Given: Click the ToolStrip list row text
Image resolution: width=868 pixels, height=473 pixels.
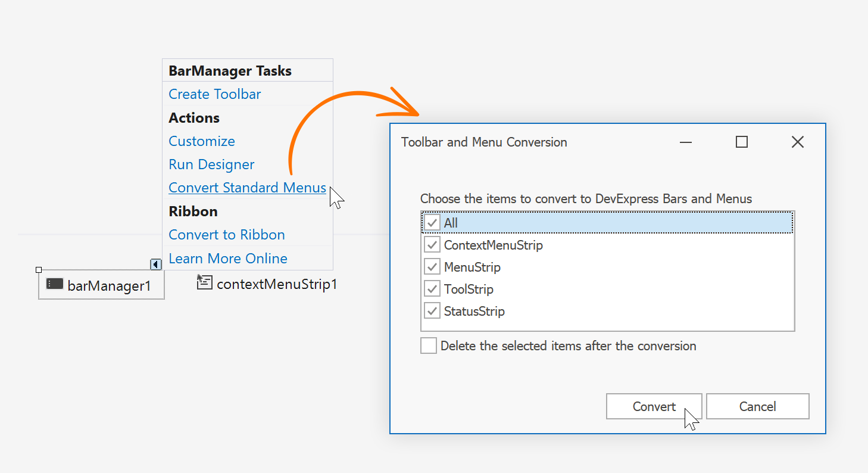Looking at the screenshot, I should click(x=469, y=289).
